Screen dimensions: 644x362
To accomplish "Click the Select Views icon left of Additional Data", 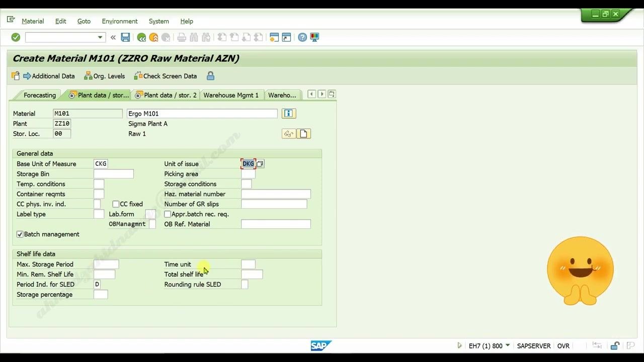I will pos(16,76).
